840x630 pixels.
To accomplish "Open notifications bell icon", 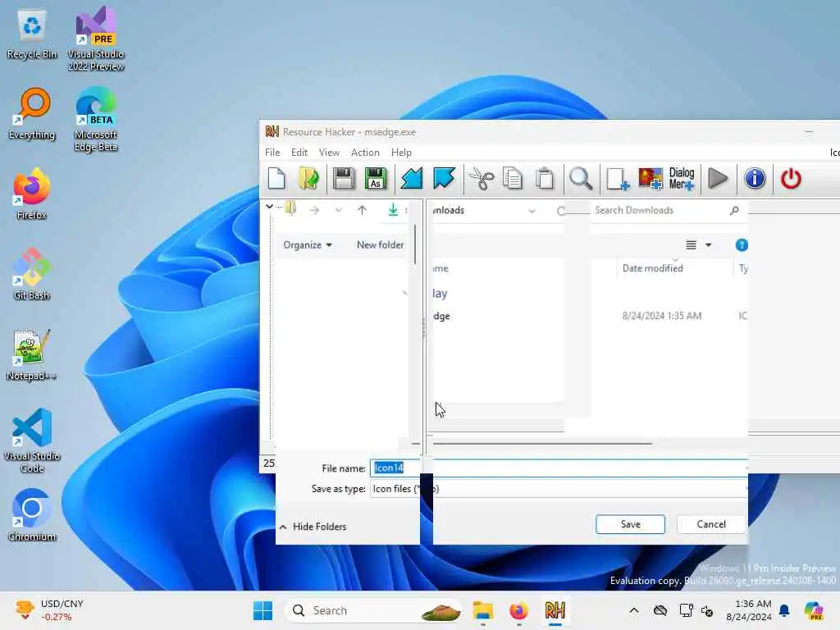I will coord(784,610).
